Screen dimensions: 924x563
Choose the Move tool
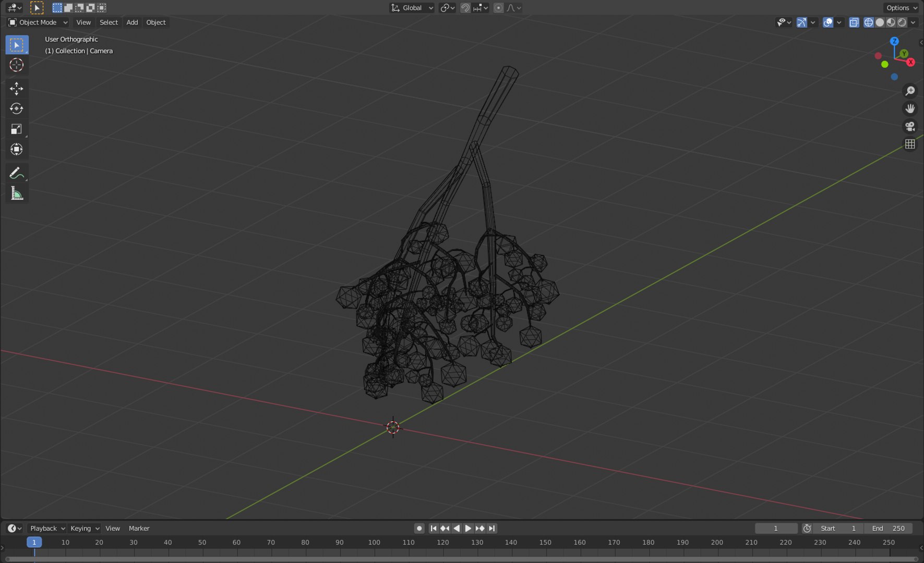17,89
